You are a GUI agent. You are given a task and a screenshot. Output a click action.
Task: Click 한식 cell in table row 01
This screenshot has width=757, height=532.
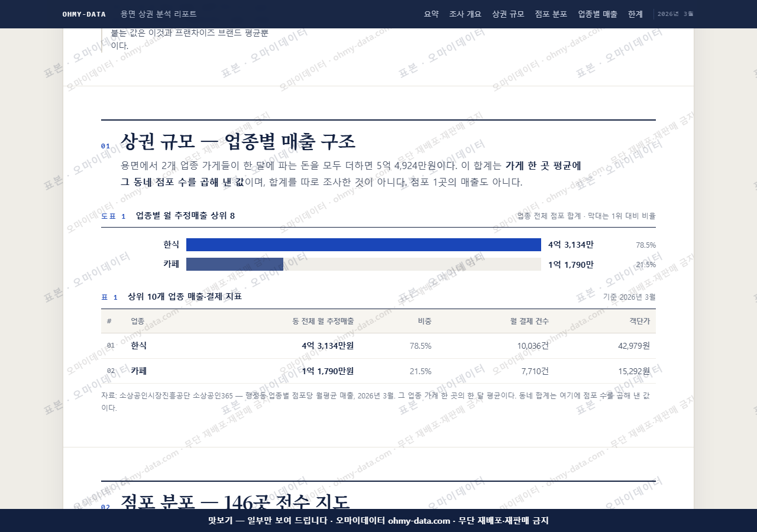coord(139,346)
